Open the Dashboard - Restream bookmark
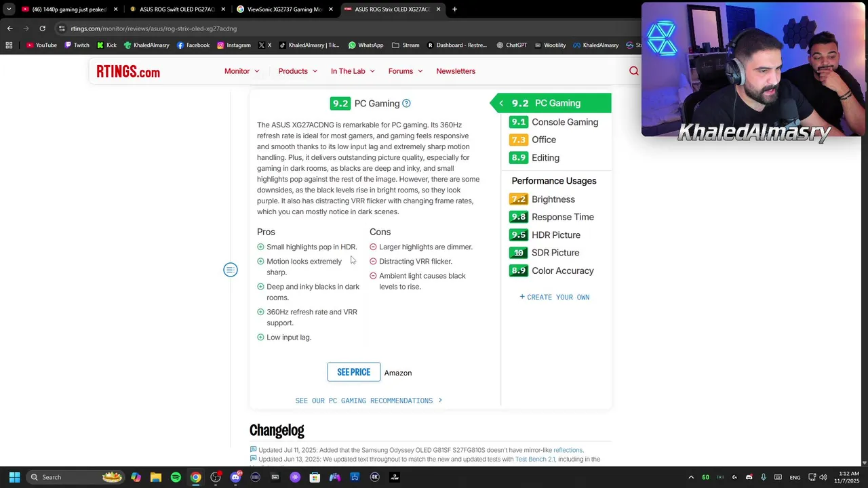Screen dimensions: 868x488 457,45
